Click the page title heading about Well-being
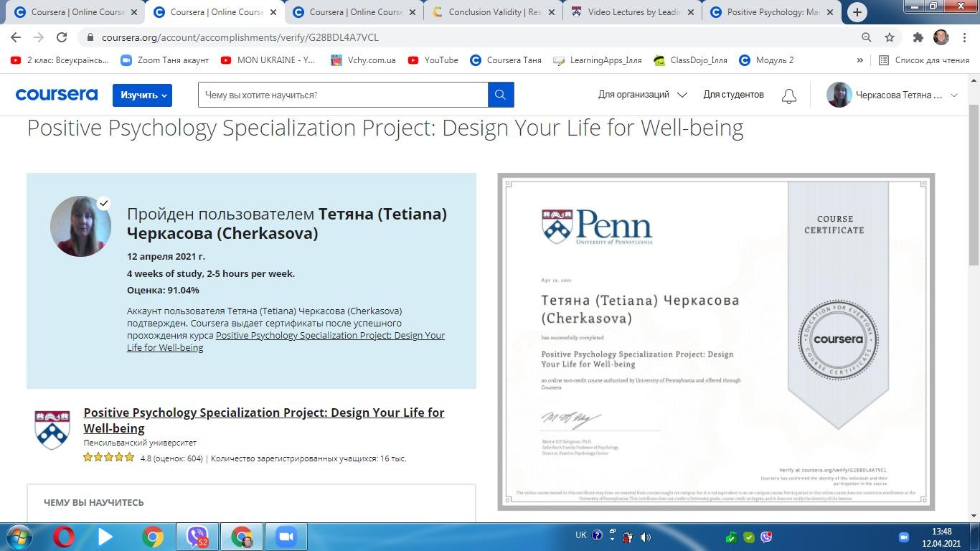980x551 pixels. point(385,128)
